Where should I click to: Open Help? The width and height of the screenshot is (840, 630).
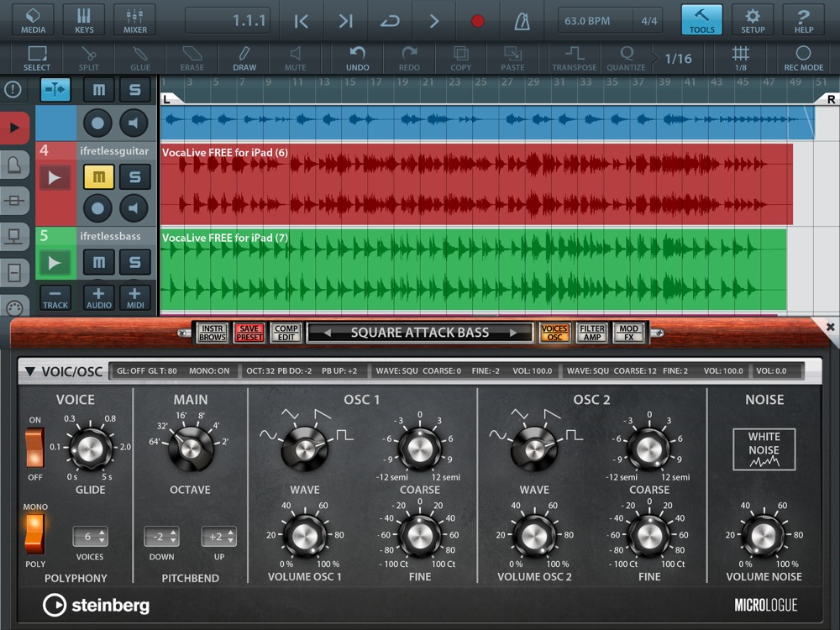(804, 20)
